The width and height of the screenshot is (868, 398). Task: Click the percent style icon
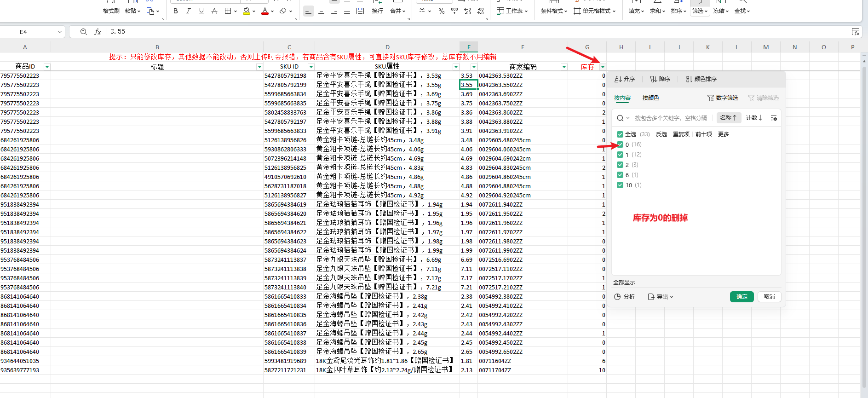(x=442, y=11)
